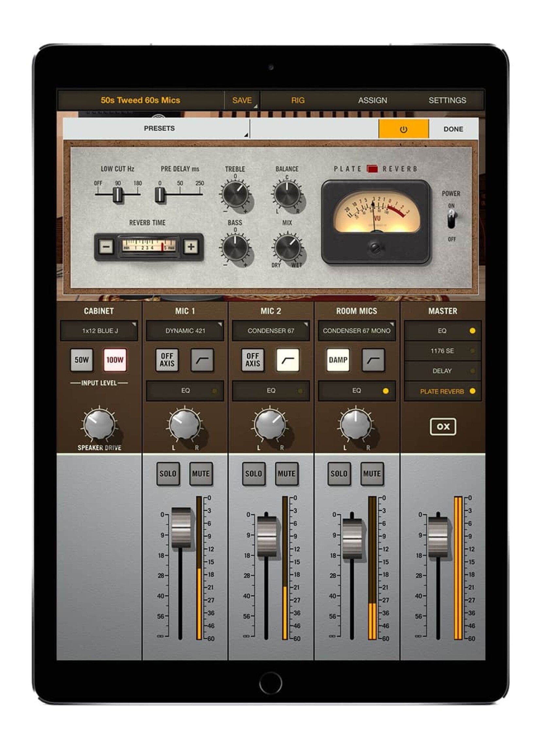The height and width of the screenshot is (756, 540).
Task: Open the CONDENSER 67 Mic 2 selector
Action: pyautogui.click(x=271, y=330)
